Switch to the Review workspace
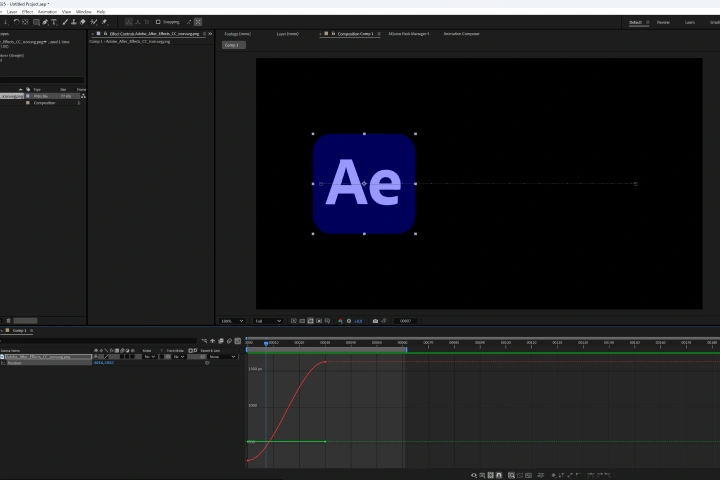 point(663,22)
